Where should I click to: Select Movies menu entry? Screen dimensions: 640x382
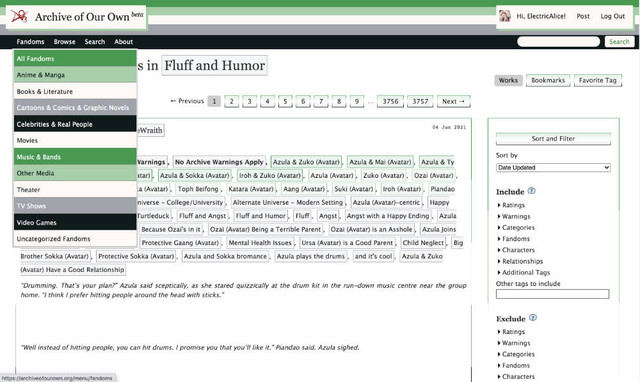pos(75,140)
